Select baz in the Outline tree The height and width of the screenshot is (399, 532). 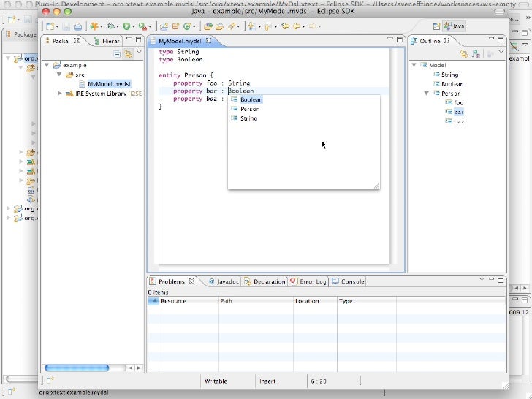pyautogui.click(x=459, y=121)
